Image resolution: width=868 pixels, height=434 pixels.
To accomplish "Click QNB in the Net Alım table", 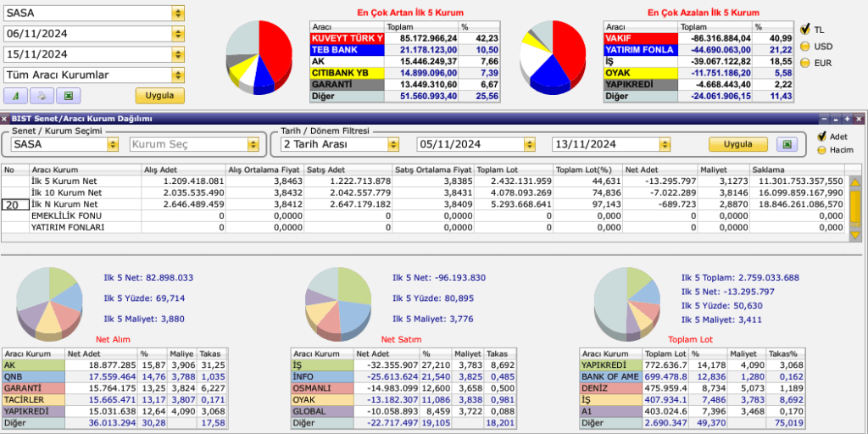I will click(x=34, y=376).
